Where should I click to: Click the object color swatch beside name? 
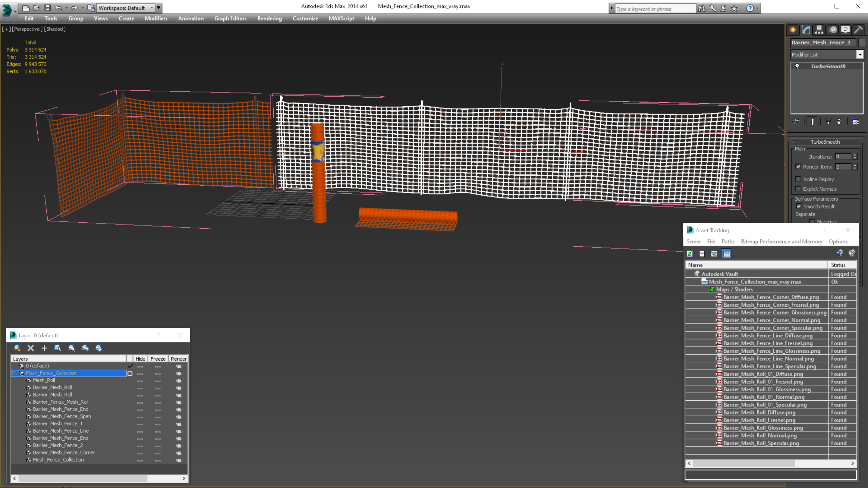862,42
